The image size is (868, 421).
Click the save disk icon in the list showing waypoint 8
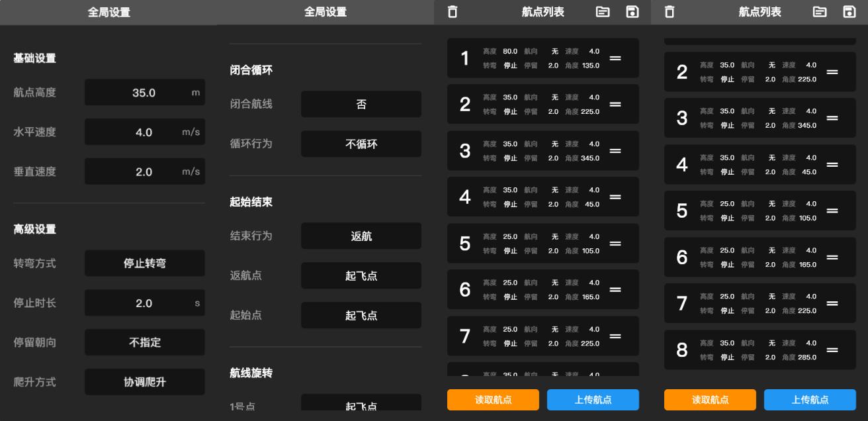[849, 12]
